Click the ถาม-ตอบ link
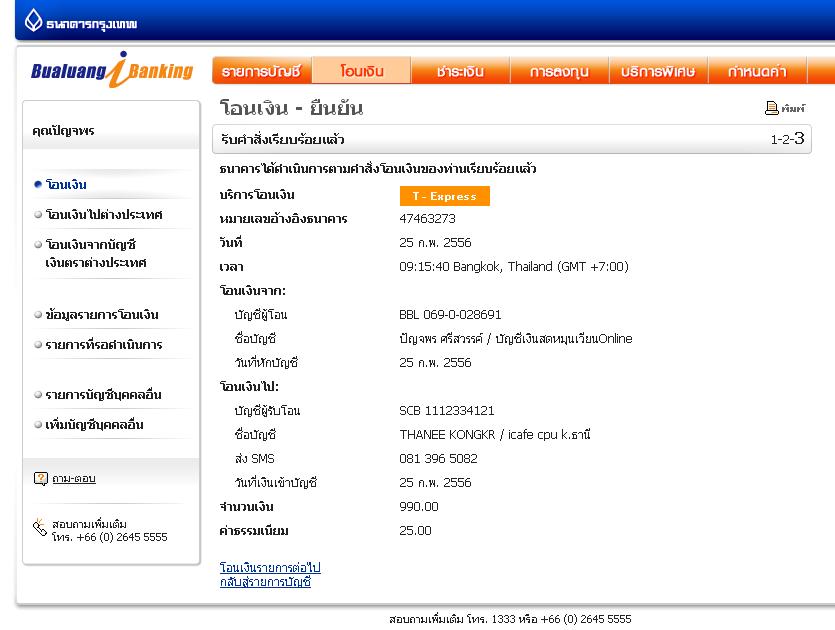The width and height of the screenshot is (835, 630). (x=74, y=479)
